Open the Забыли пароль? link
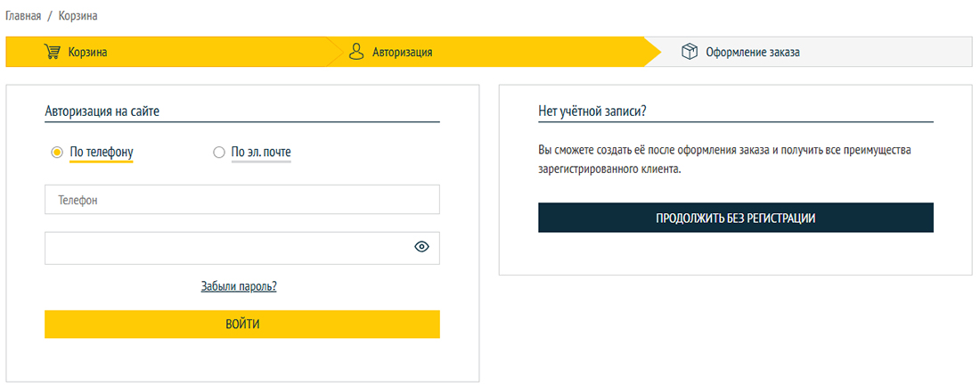The width and height of the screenshot is (980, 388). point(239,286)
